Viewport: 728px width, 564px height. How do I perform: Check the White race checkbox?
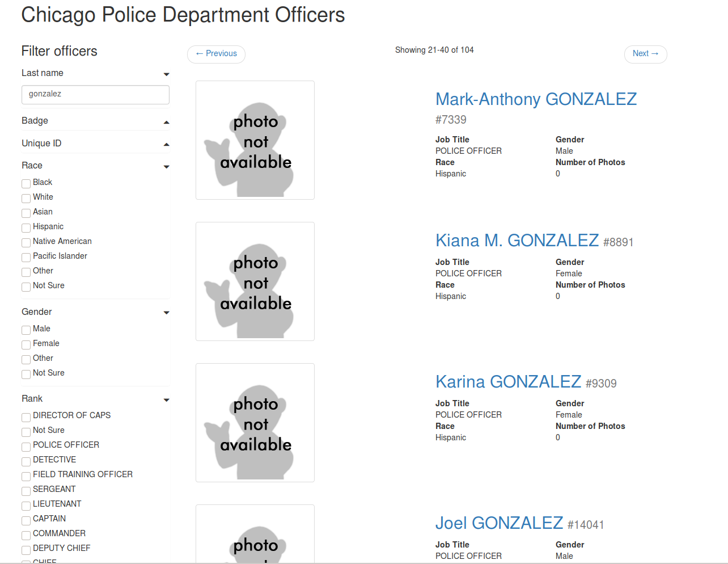click(26, 199)
